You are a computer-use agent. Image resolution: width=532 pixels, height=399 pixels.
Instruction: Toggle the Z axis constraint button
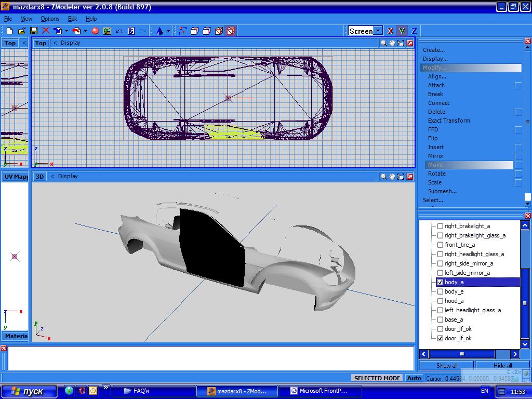pyautogui.click(x=414, y=31)
